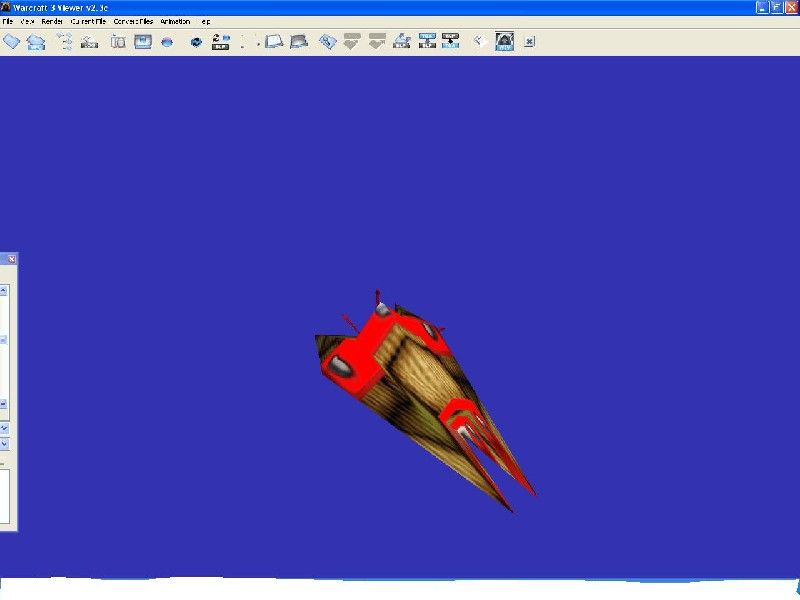This screenshot has width=800, height=600.
Task: Click the blue open-folder MPQ toolbar icon
Action: pos(36,41)
